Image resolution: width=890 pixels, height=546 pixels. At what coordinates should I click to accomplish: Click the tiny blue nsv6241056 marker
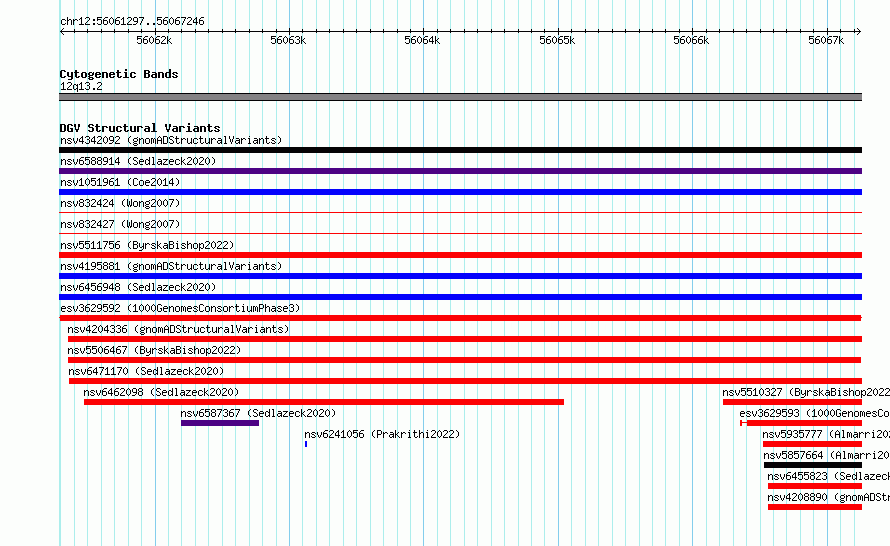306,444
